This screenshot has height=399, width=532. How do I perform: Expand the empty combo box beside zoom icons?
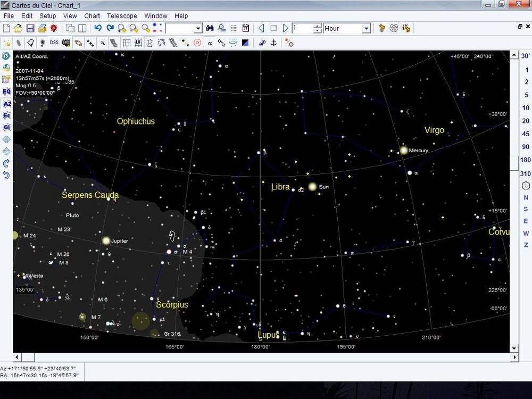click(x=198, y=28)
